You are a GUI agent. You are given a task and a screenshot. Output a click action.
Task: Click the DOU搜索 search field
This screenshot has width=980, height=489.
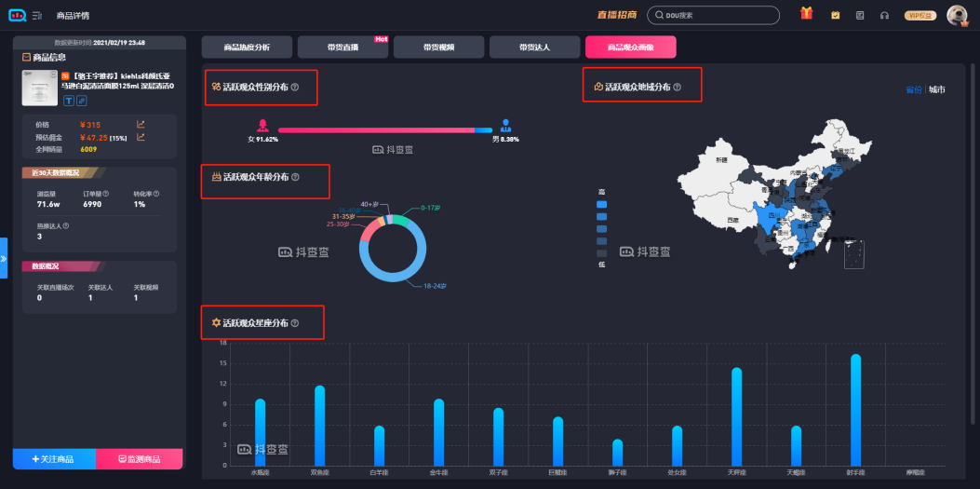[x=714, y=15]
